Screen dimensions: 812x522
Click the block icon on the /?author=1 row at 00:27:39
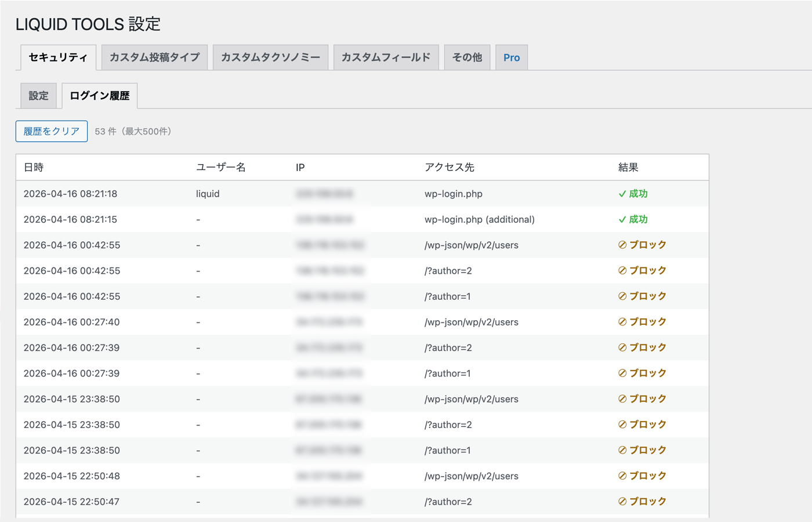622,373
